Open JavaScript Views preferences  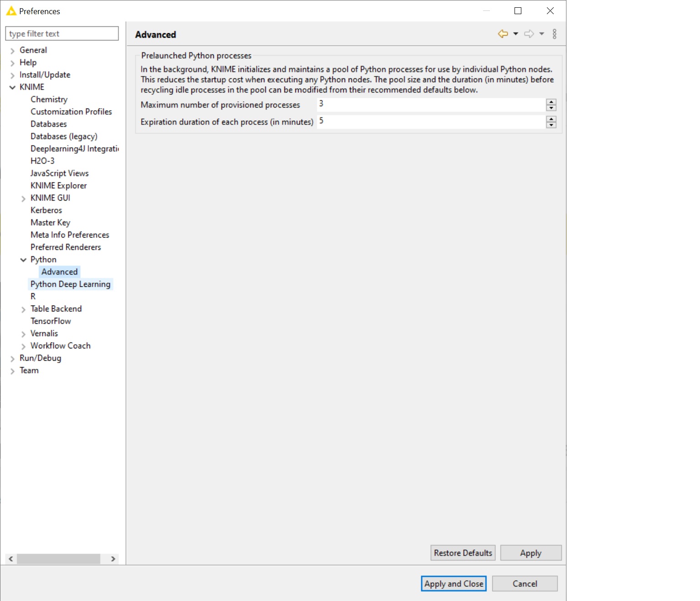[59, 173]
